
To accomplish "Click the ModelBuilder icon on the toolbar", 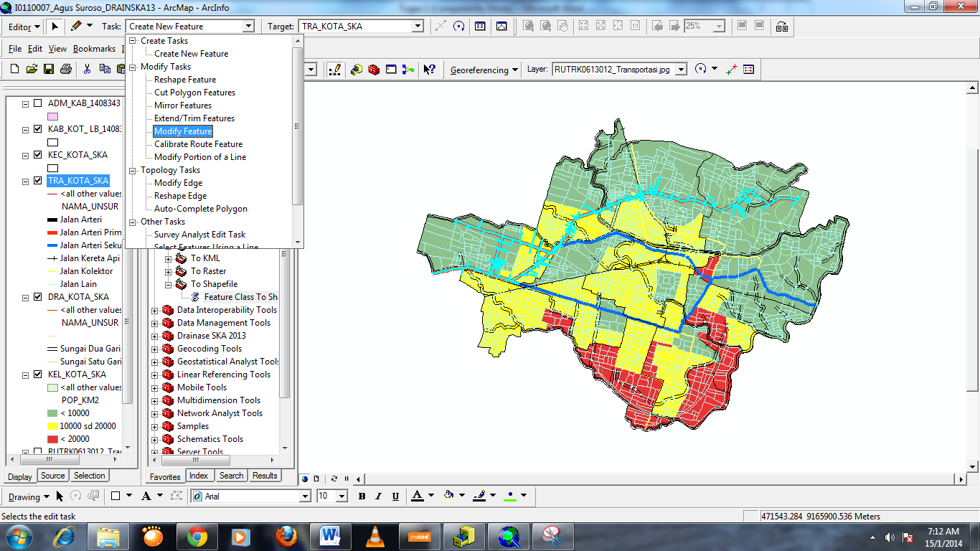I will (x=407, y=70).
